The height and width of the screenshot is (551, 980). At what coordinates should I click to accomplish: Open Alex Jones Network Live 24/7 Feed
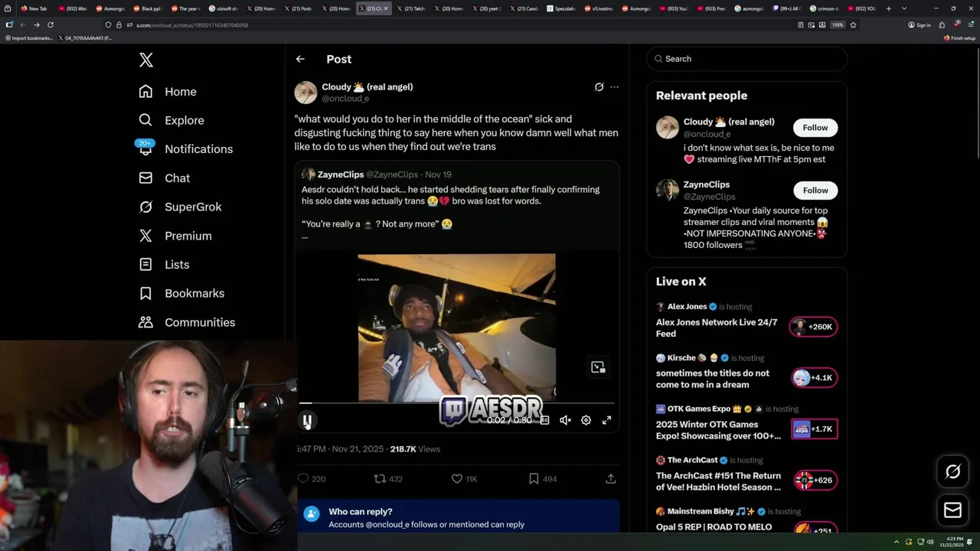(x=717, y=328)
